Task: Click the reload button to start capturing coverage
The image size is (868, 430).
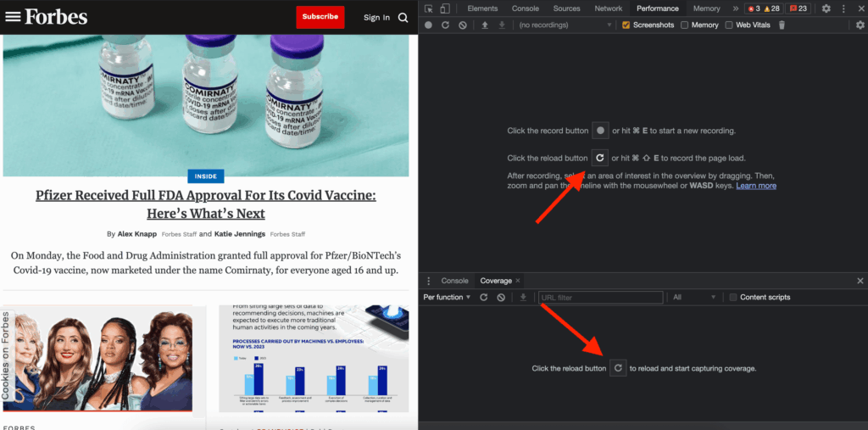Action: click(x=618, y=368)
